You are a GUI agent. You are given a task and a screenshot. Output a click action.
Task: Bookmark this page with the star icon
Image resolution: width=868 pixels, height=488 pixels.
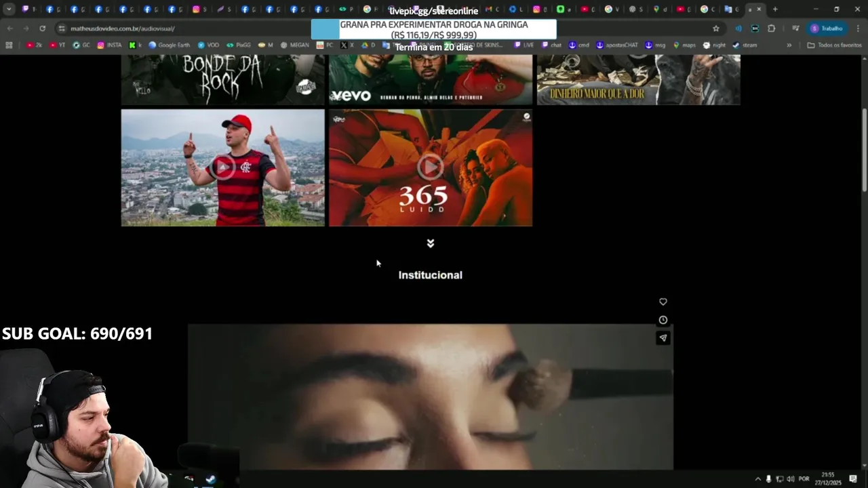point(716,28)
